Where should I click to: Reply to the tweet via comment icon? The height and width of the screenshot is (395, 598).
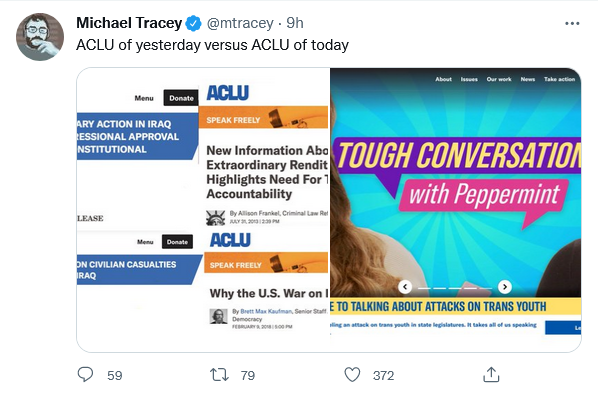85,374
